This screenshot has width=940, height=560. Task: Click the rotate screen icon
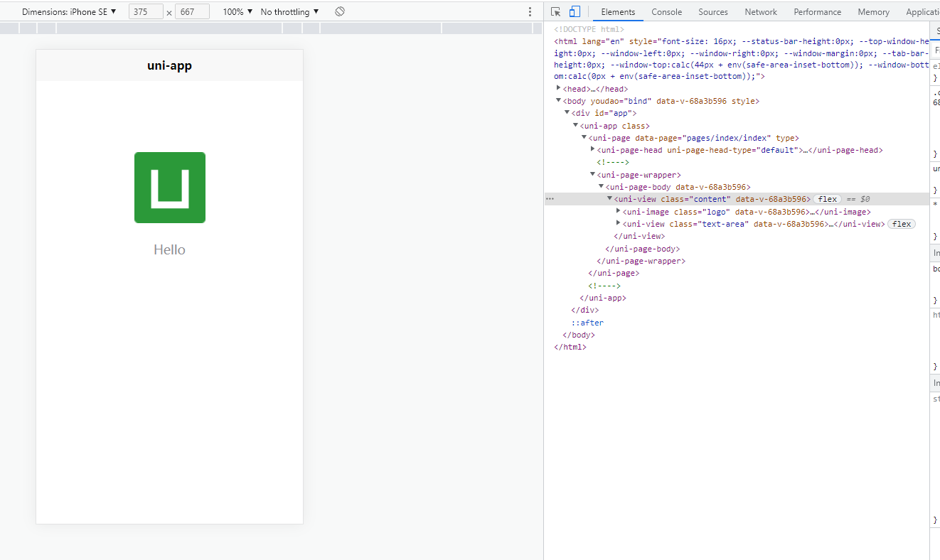point(340,12)
